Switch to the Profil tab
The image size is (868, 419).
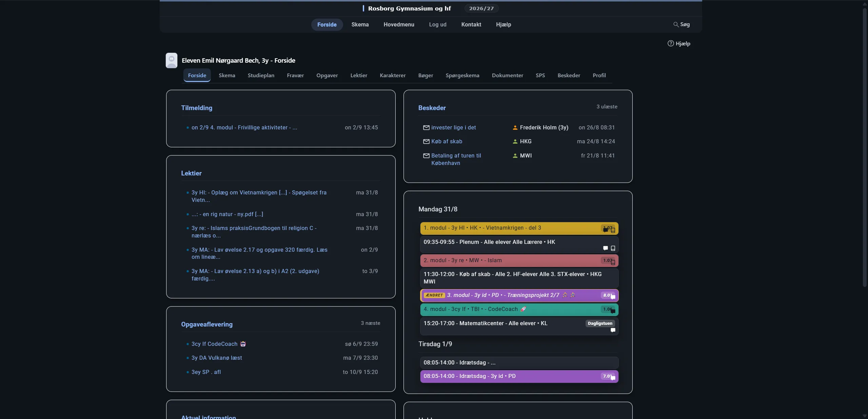tap(599, 75)
